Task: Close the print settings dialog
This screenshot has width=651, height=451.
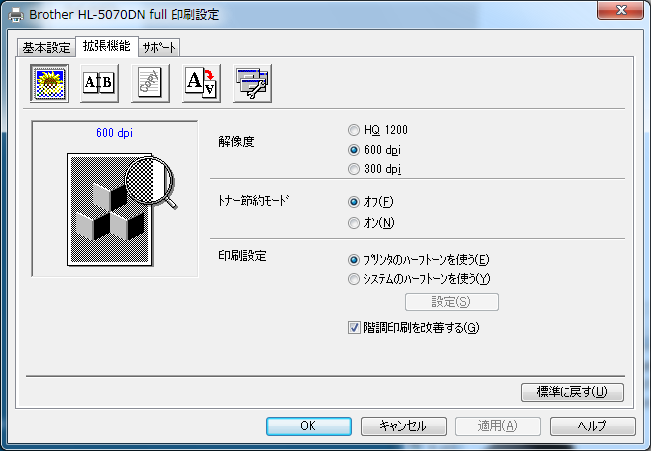Action: coord(620,10)
